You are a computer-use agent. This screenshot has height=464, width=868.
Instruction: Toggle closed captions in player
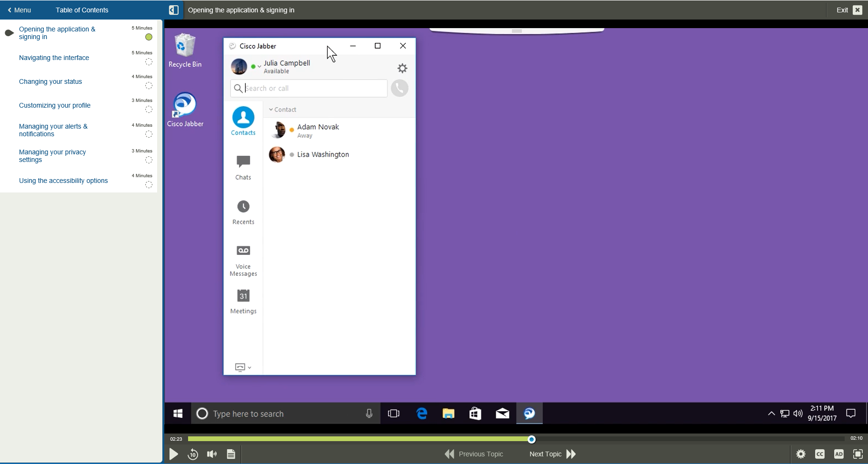tap(819, 454)
